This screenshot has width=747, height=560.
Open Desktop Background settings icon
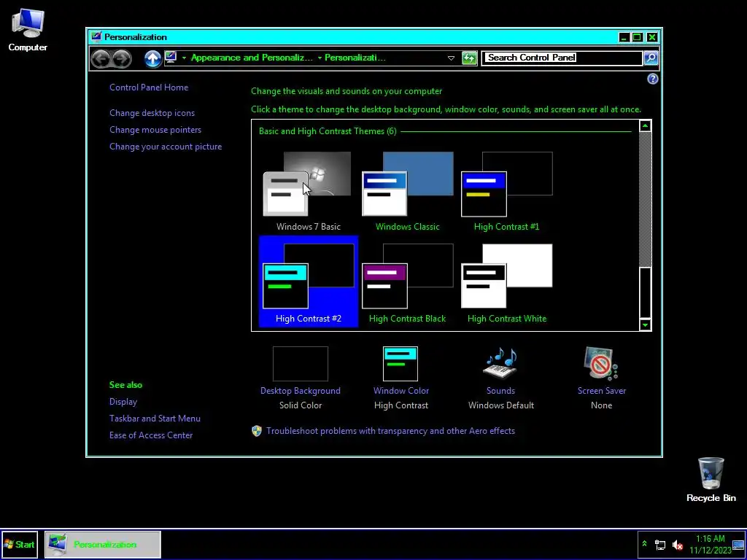pos(300,364)
